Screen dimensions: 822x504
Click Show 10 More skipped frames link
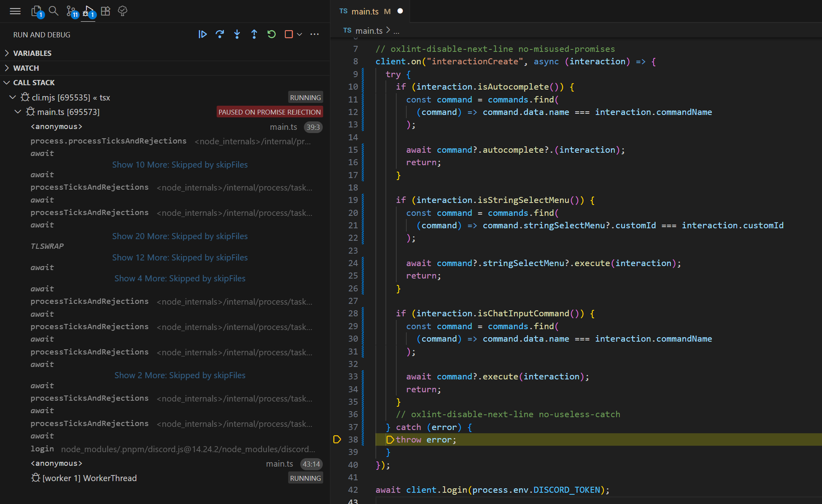tap(180, 165)
